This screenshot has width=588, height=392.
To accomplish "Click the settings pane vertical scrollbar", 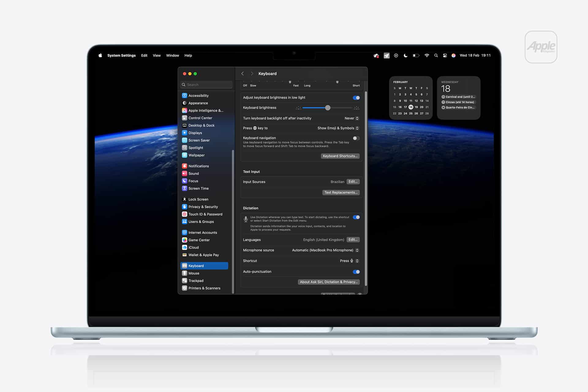I will click(x=366, y=188).
